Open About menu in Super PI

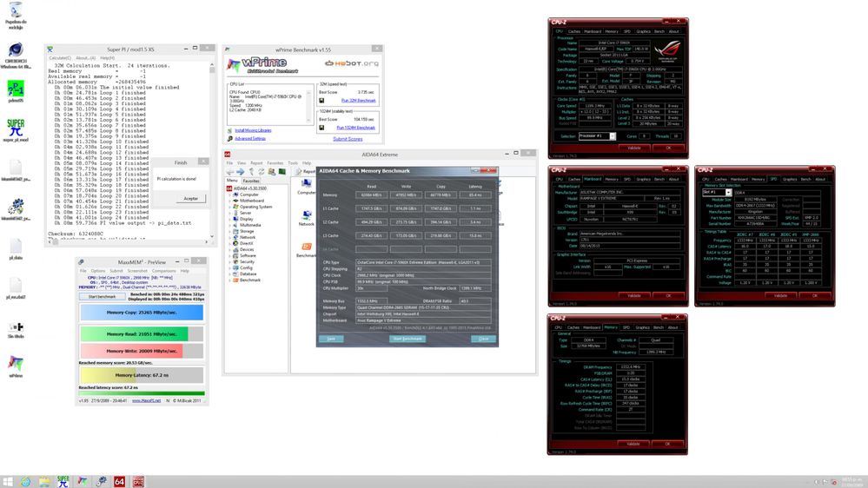pos(85,57)
